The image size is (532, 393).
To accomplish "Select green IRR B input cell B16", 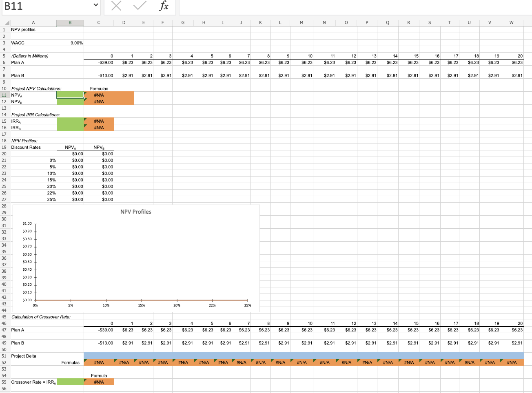I will [x=70, y=128].
